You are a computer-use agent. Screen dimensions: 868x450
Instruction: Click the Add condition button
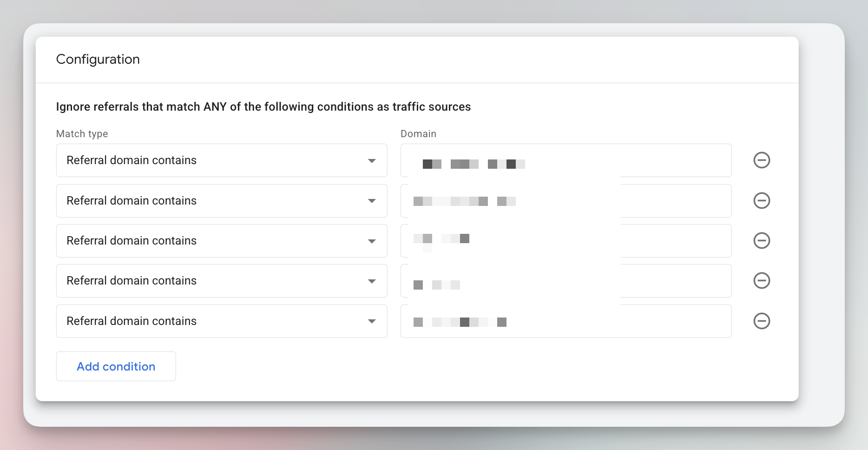pos(116,366)
